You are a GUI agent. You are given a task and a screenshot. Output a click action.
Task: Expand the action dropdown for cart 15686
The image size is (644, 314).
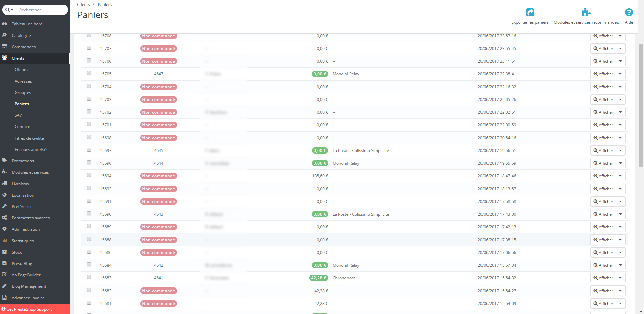(621, 253)
